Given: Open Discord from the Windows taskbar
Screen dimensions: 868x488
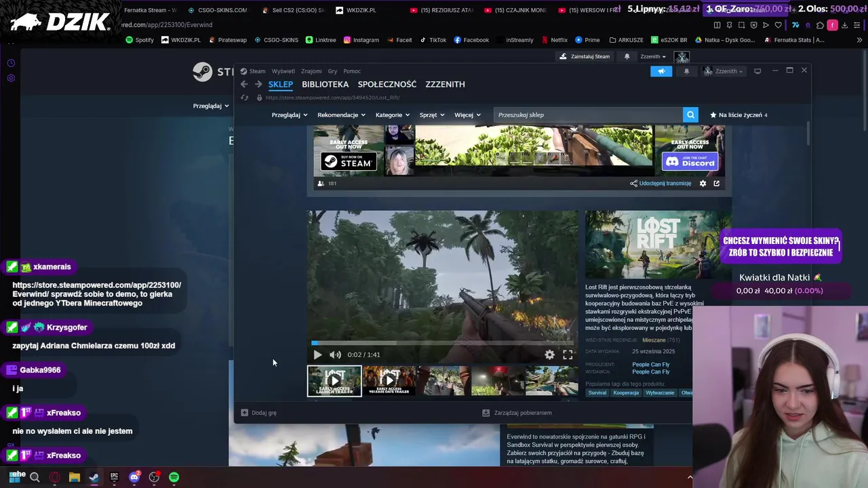Looking at the screenshot, I should coord(134,477).
